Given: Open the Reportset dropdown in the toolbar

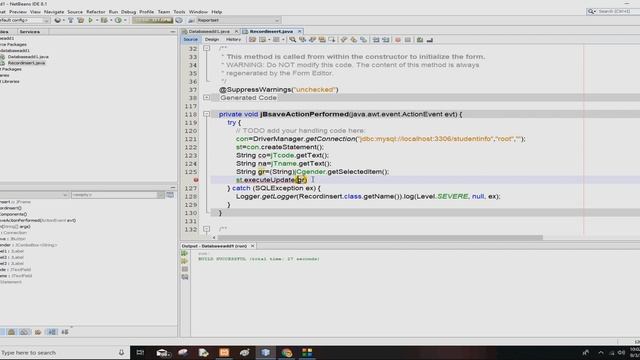Looking at the screenshot, I should click(239, 20).
